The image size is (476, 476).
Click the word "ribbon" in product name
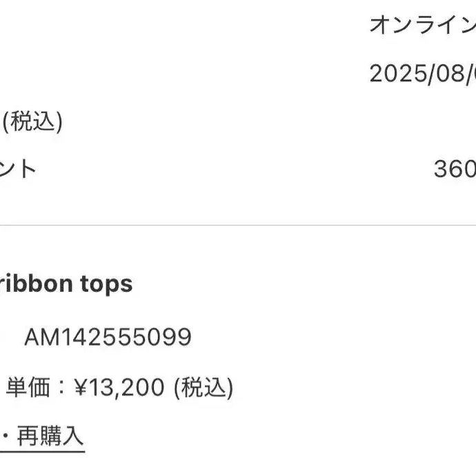[x=36, y=284]
